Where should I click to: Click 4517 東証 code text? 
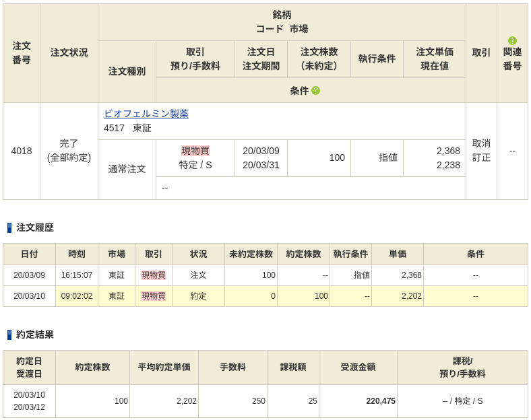coord(127,128)
